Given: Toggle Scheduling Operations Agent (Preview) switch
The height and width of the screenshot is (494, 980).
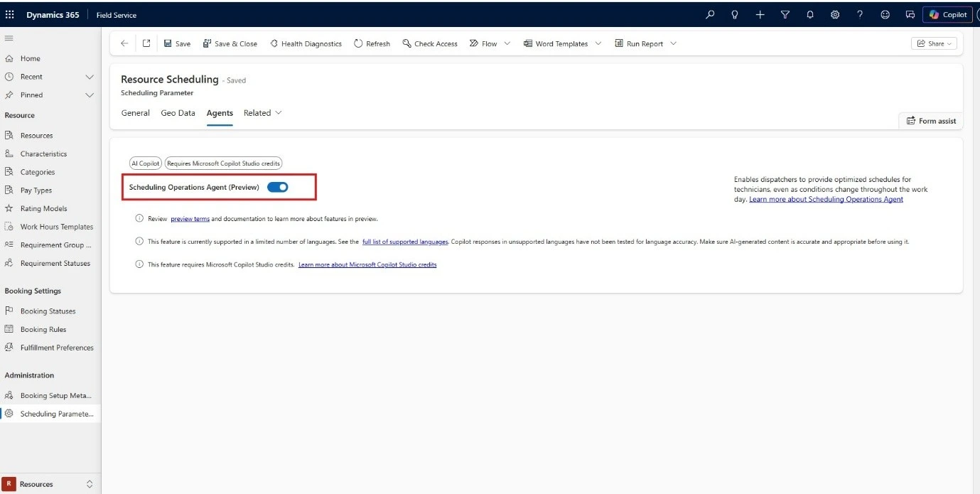Looking at the screenshot, I should tap(277, 187).
